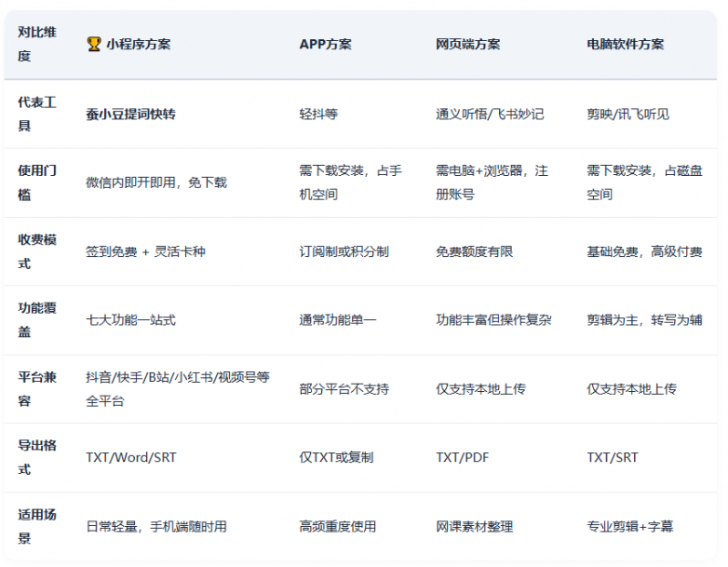728x567 pixels.
Task: Select the 通常功能单一 cell
Action: (x=338, y=320)
